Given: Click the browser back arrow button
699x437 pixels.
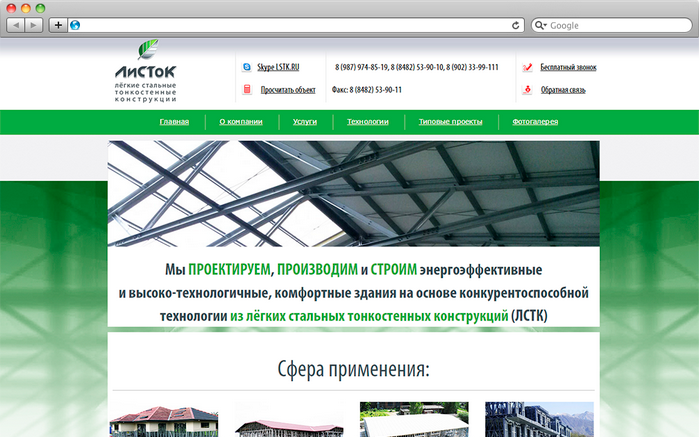Looking at the screenshot, I should click(x=15, y=25).
